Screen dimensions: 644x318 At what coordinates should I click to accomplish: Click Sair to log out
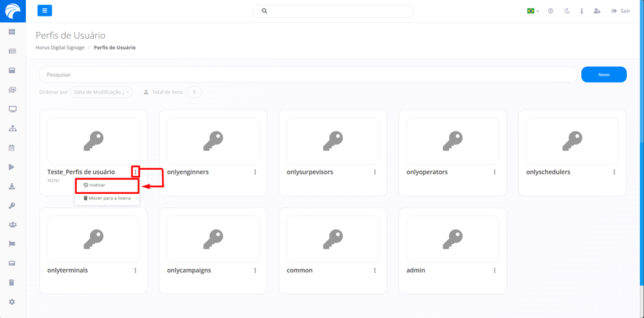click(621, 11)
